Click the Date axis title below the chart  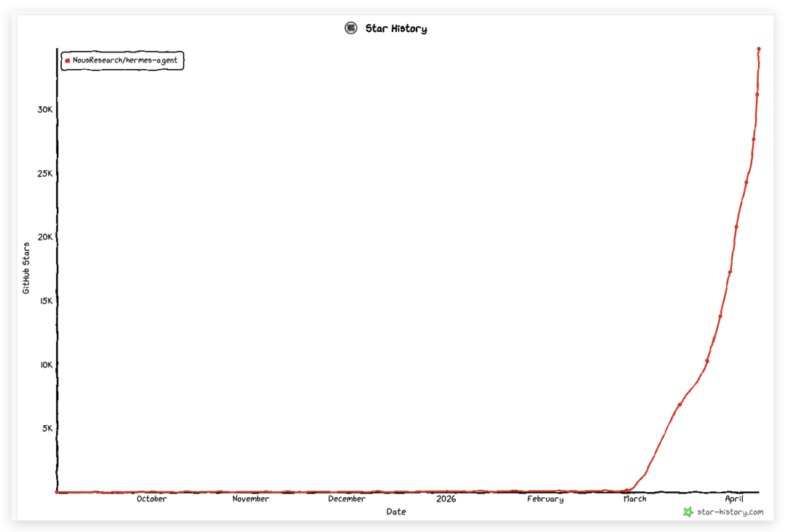coord(396,512)
